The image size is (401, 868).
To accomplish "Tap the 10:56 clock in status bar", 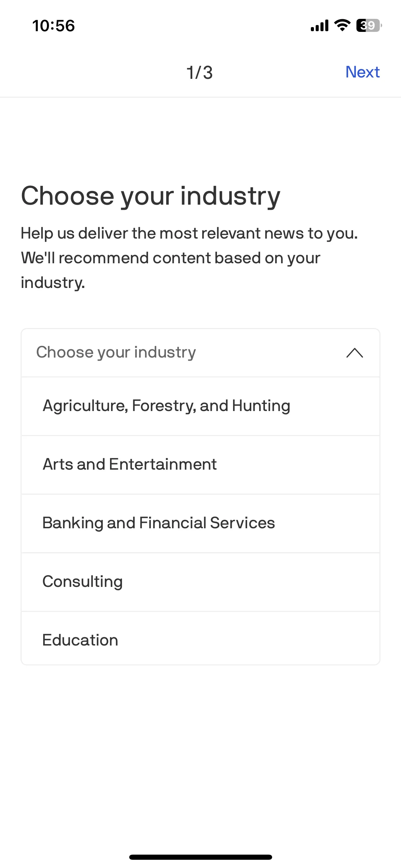I will (x=53, y=26).
